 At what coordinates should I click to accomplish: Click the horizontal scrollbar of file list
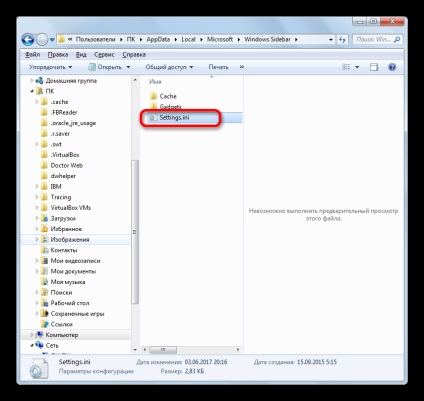pyautogui.click(x=191, y=350)
